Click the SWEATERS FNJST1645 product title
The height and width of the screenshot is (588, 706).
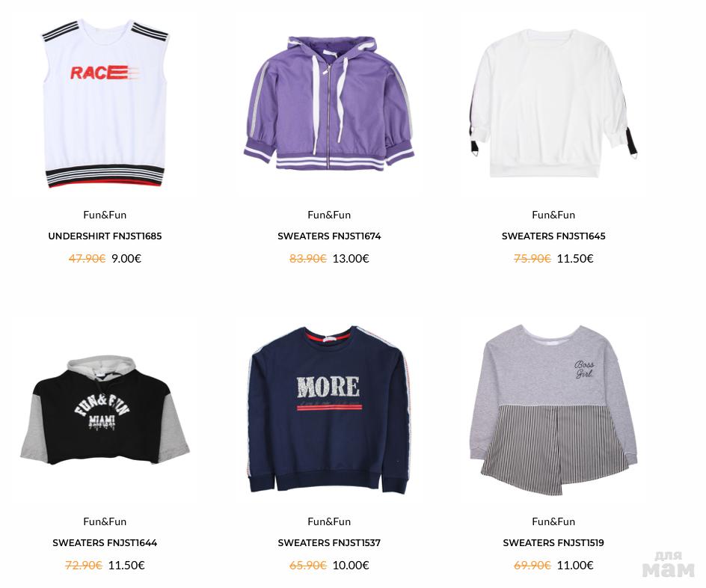553,236
